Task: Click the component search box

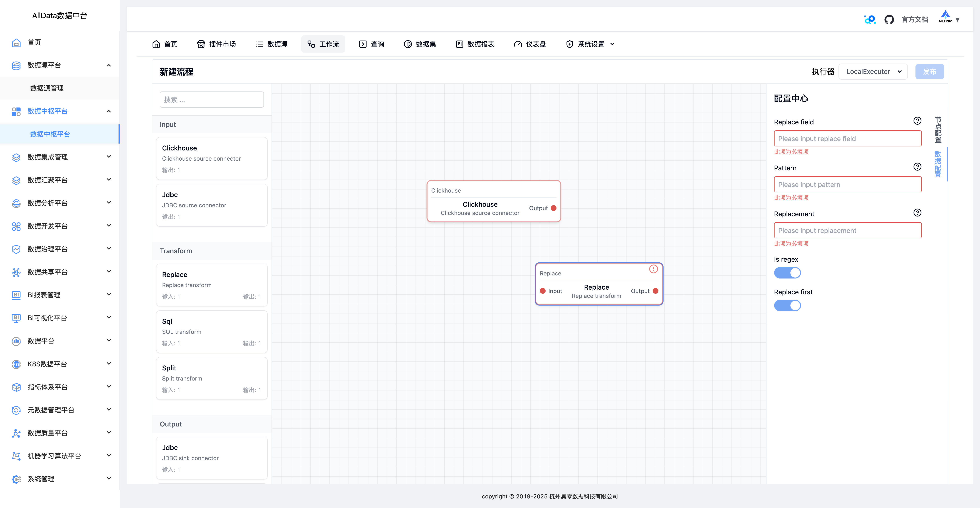Action: [x=212, y=100]
